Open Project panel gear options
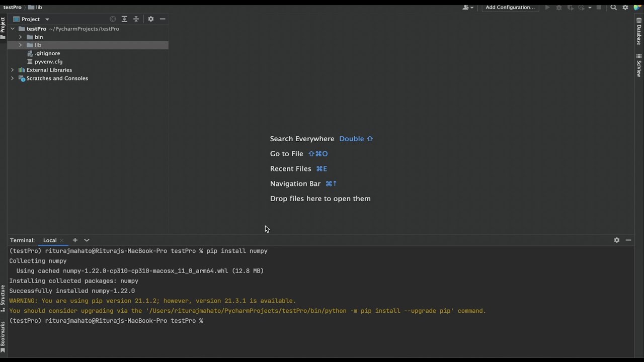 pyautogui.click(x=150, y=19)
